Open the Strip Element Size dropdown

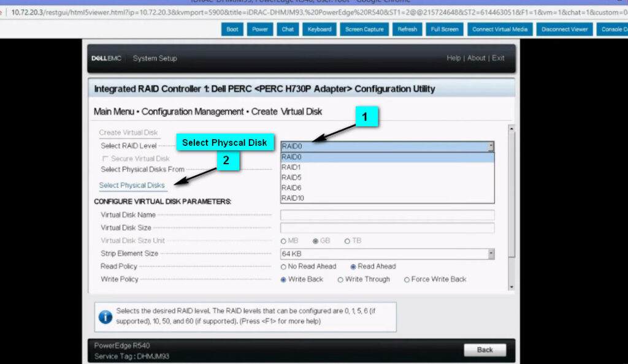click(388, 254)
